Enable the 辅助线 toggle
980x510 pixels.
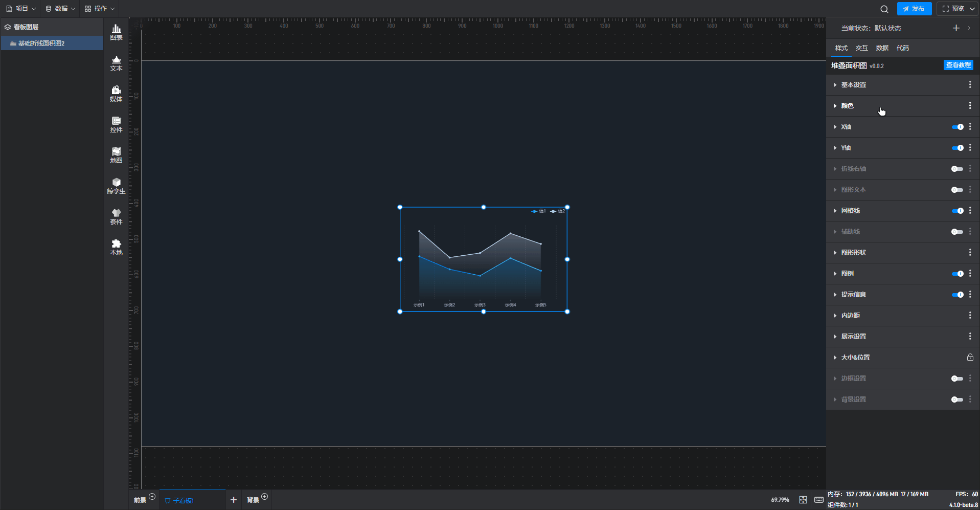957,232
